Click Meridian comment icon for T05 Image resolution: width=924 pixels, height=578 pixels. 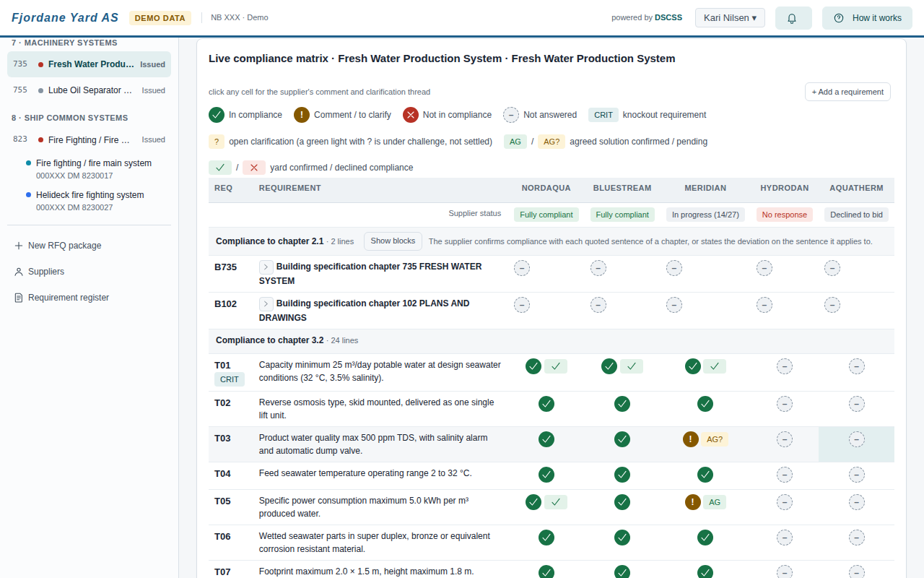coord(693,502)
